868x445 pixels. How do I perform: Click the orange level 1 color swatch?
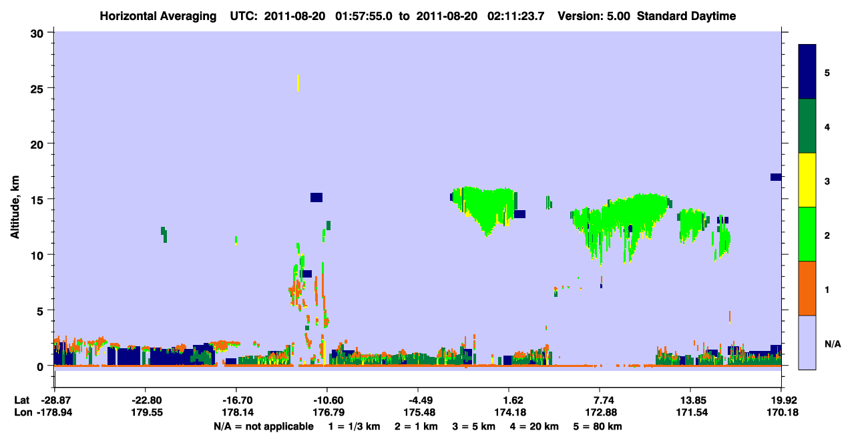pyautogui.click(x=807, y=288)
